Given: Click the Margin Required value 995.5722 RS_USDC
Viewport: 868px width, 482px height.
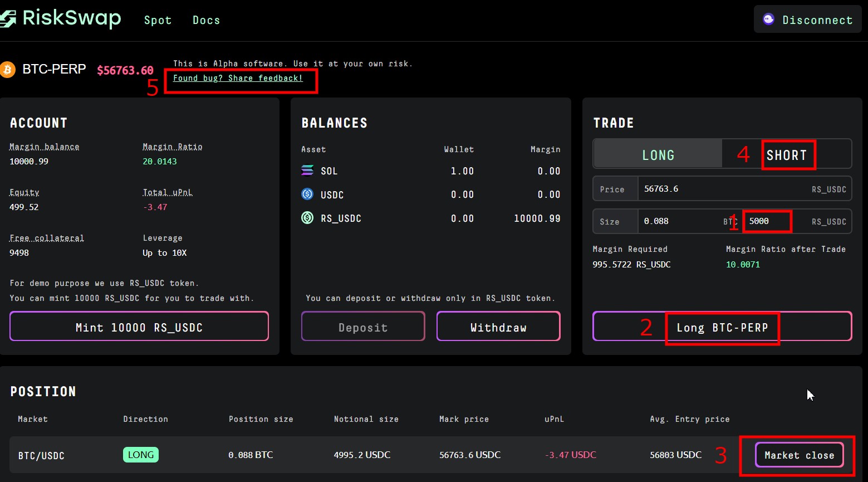Looking at the screenshot, I should click(631, 265).
